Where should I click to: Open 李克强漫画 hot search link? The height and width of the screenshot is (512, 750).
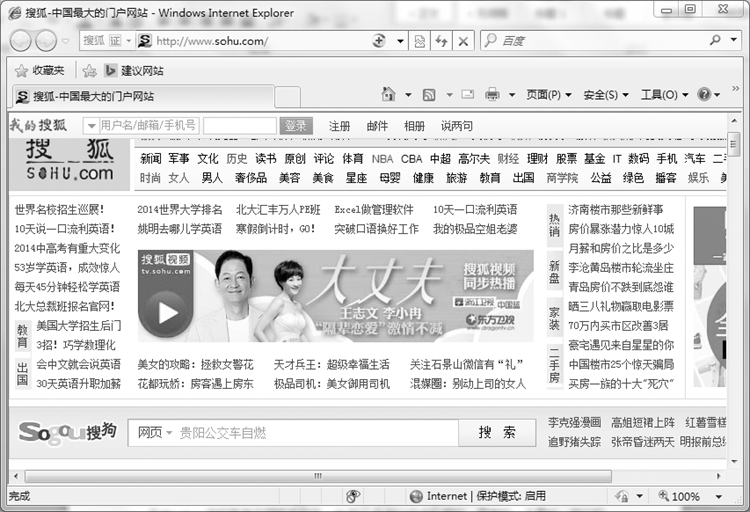574,423
